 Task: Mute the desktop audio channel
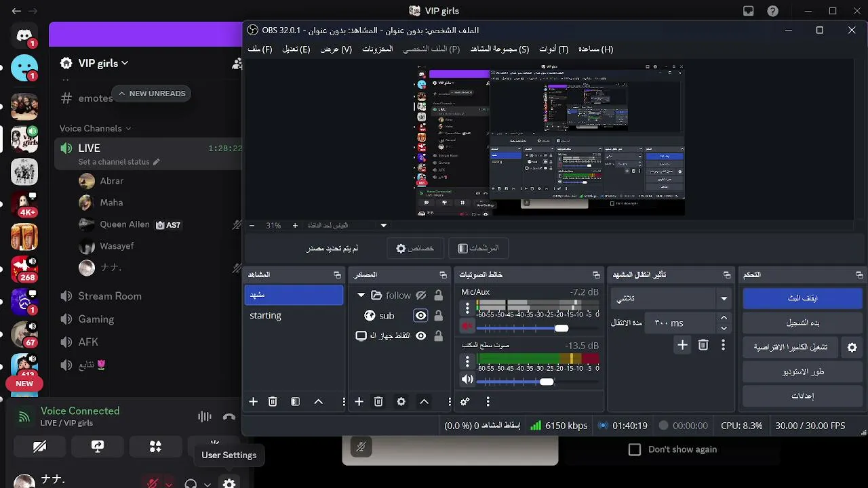click(x=467, y=380)
